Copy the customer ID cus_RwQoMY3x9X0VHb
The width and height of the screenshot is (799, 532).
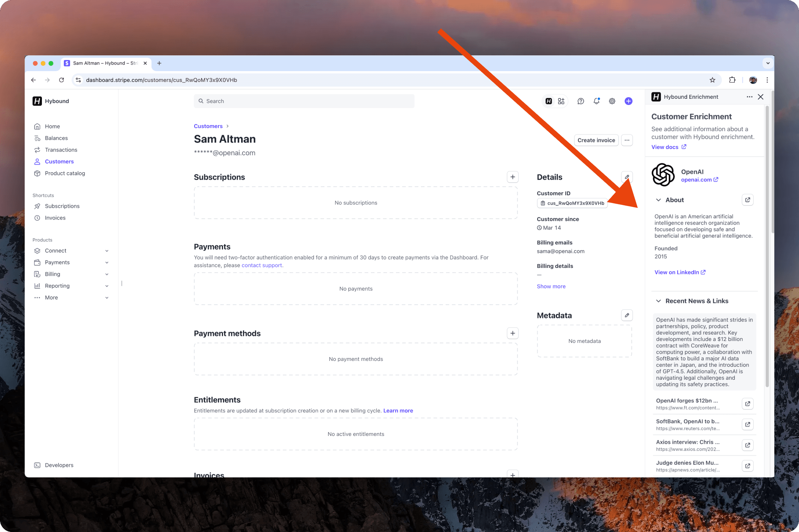click(x=572, y=203)
